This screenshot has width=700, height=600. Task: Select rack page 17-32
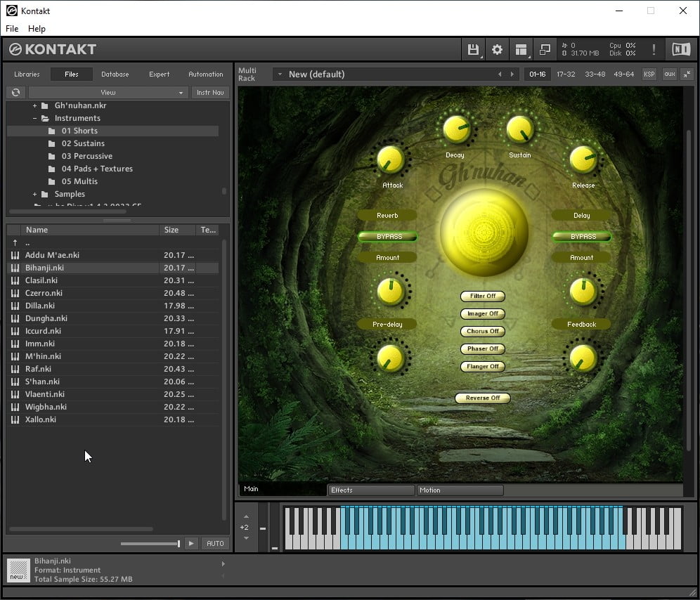[566, 74]
